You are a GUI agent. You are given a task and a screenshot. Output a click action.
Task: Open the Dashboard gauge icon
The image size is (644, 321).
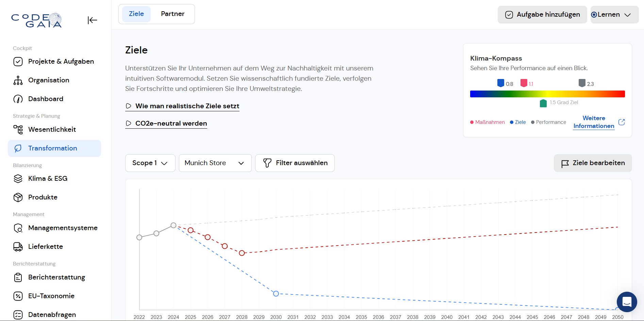click(x=18, y=99)
